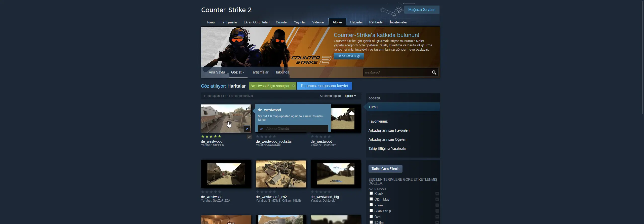
Task: Click the Tarihe Göre Filtrele button
Action: click(x=385, y=169)
